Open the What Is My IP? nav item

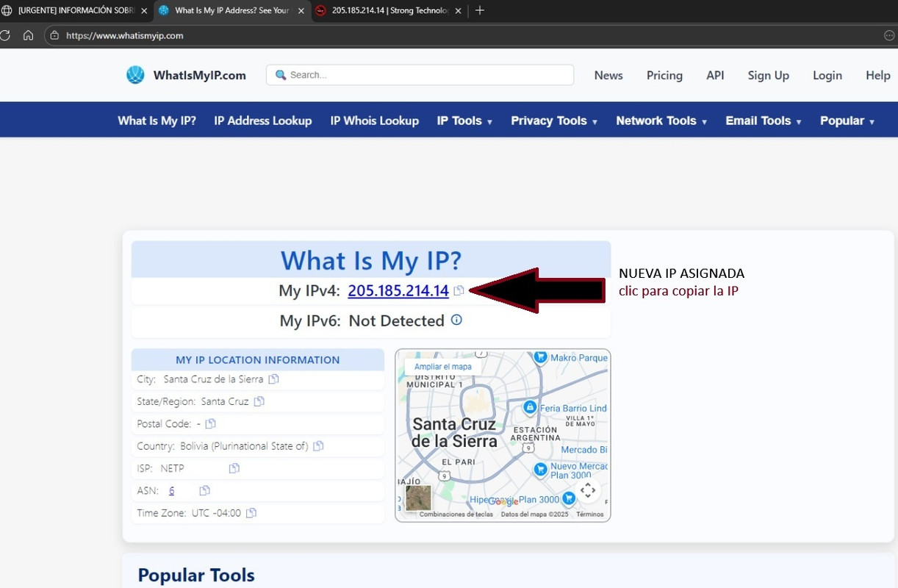click(x=157, y=121)
